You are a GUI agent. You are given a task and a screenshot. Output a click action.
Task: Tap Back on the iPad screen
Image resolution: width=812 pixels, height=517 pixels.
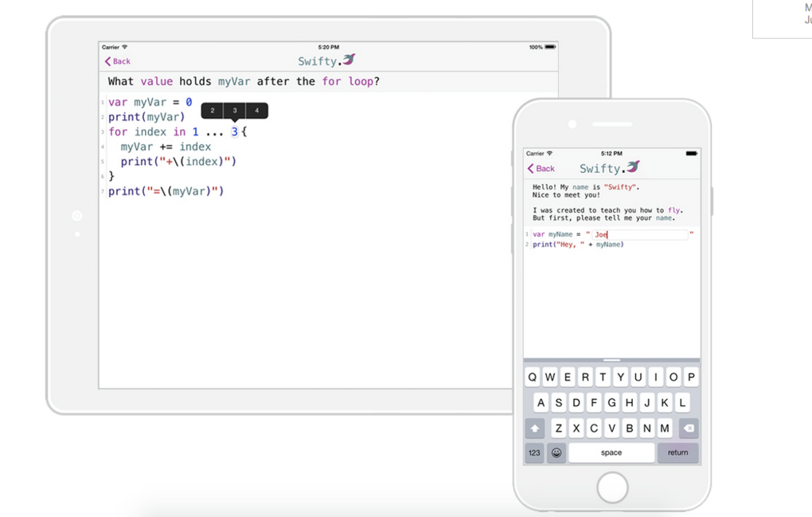pyautogui.click(x=118, y=61)
